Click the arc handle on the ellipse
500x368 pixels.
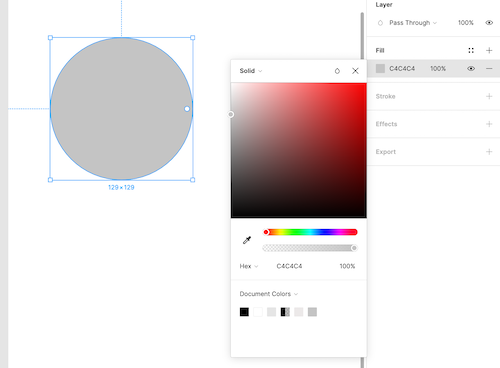click(187, 109)
